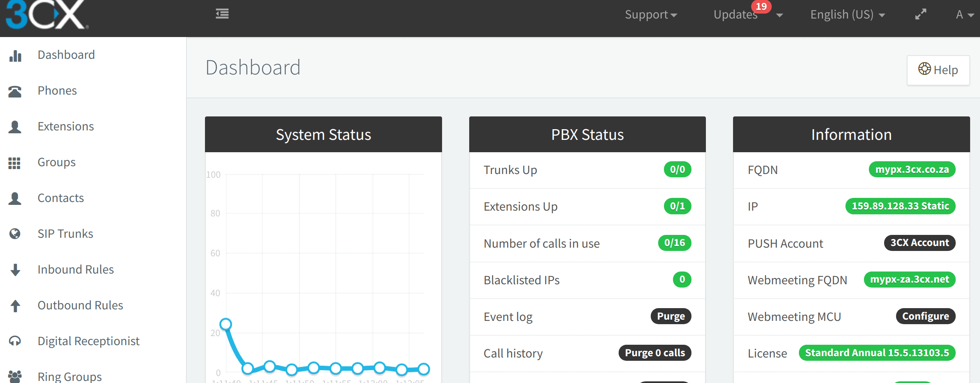Open the Dashboard from the sidebar
Viewport: 980px width, 383px height.
(66, 54)
